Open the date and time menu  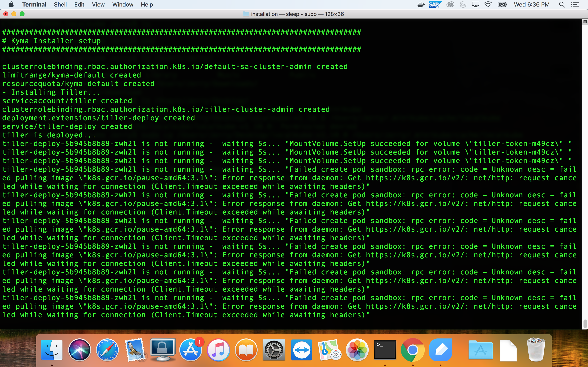click(x=532, y=5)
